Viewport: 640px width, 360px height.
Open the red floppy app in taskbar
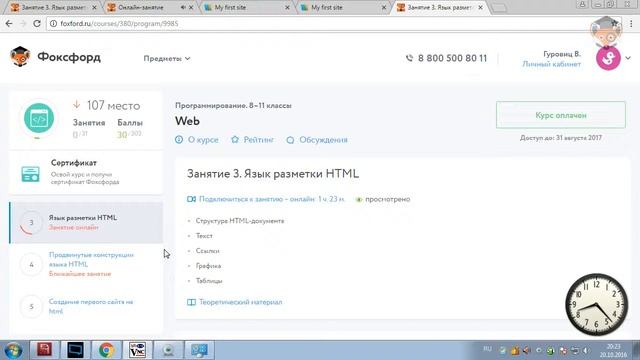pos(44,350)
